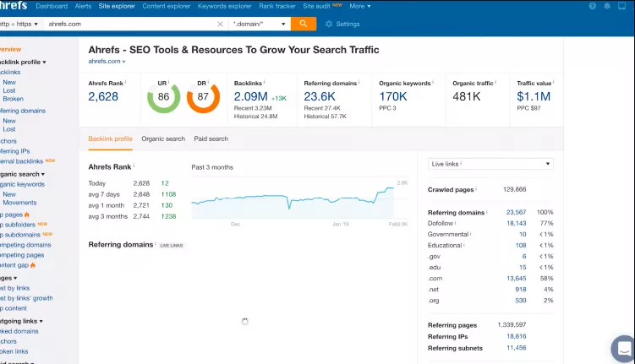Switch to the Paid search tab
Screen dimensions: 635x364
(x=211, y=139)
